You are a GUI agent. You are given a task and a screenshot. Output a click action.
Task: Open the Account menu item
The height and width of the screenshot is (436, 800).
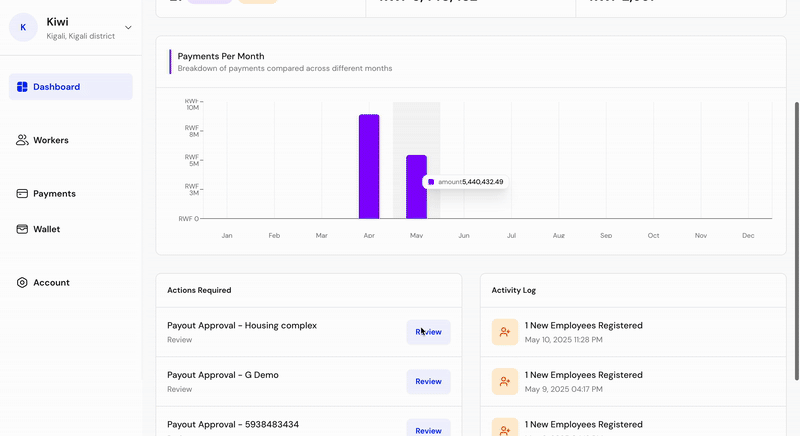(x=71, y=283)
